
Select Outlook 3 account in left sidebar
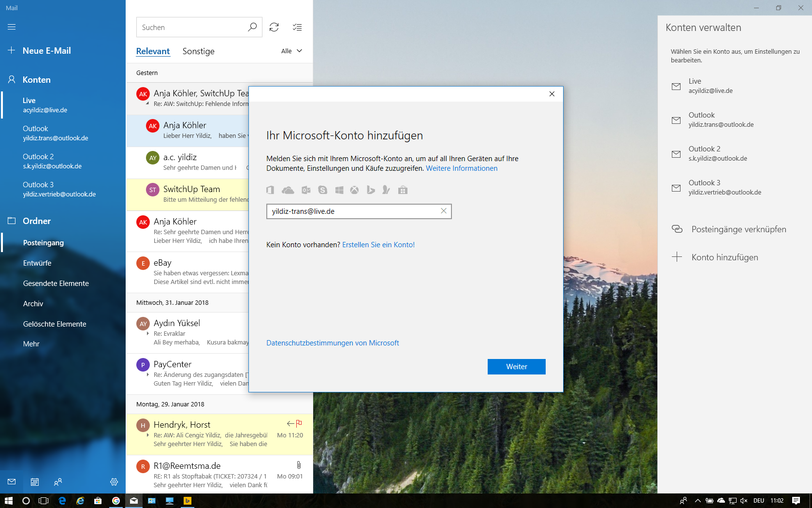63,189
